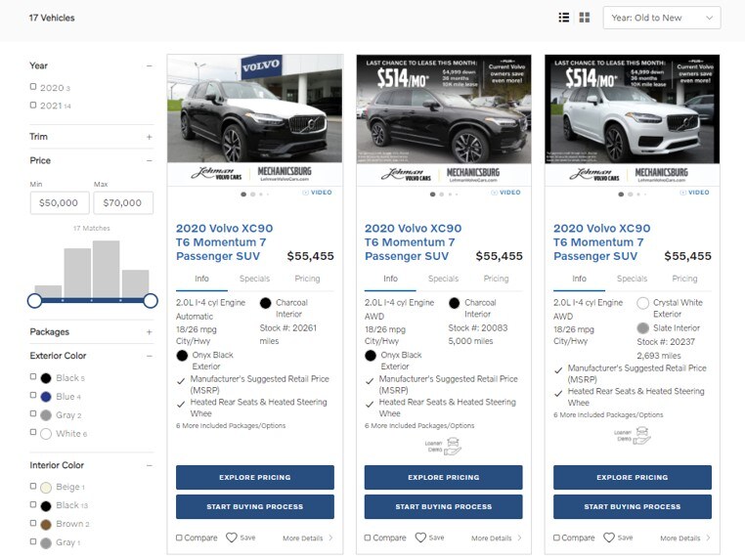Click Loaner Demo icon on stock 20083 card
The width and height of the screenshot is (745, 560).
(443, 447)
